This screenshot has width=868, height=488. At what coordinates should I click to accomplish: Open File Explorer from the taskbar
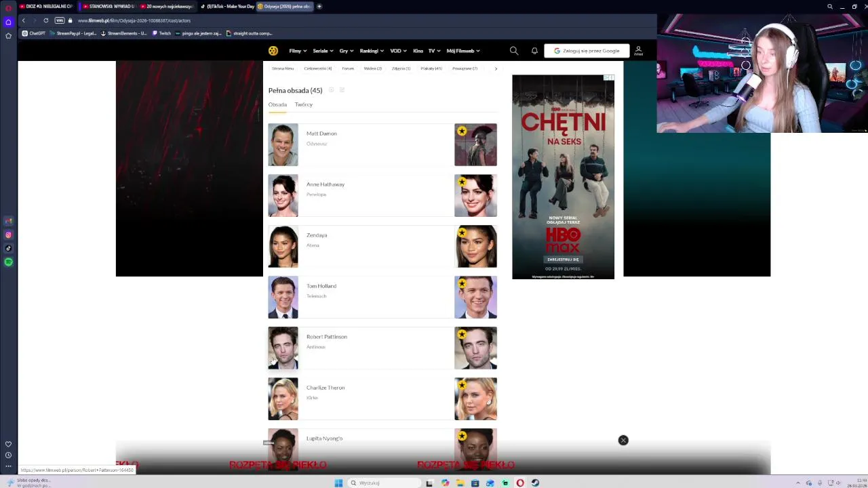[x=460, y=483]
